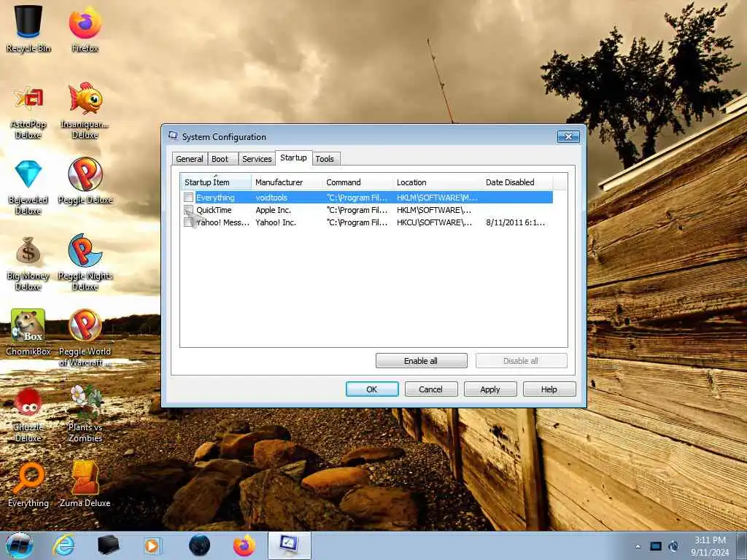The height and width of the screenshot is (560, 747).
Task: Click the QuickTime command path cell
Action: [x=357, y=210]
